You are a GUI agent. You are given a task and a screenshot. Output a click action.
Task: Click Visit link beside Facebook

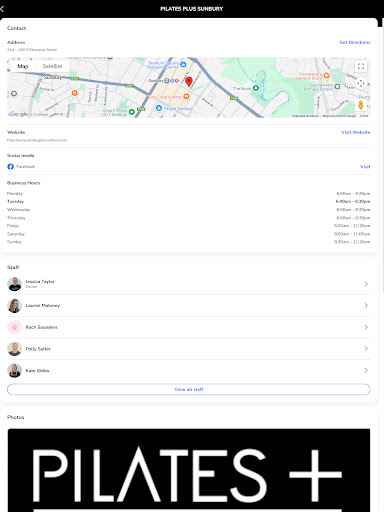click(x=365, y=167)
